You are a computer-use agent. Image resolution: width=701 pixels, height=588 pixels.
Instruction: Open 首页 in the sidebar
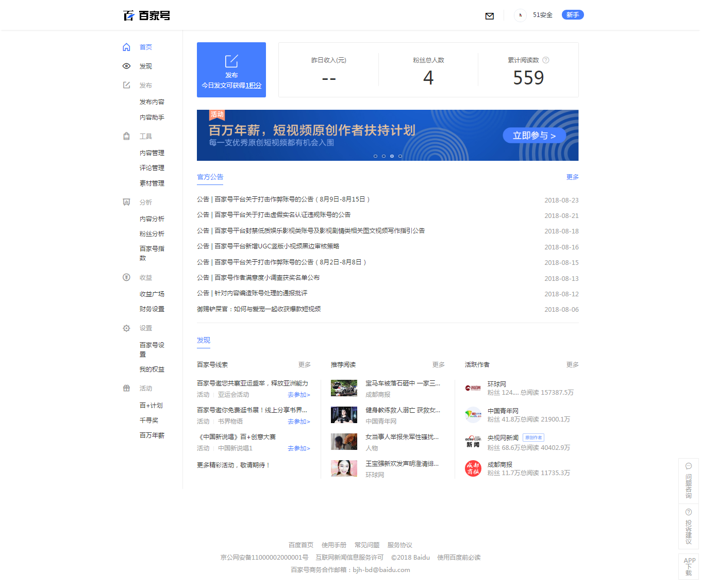tap(146, 47)
